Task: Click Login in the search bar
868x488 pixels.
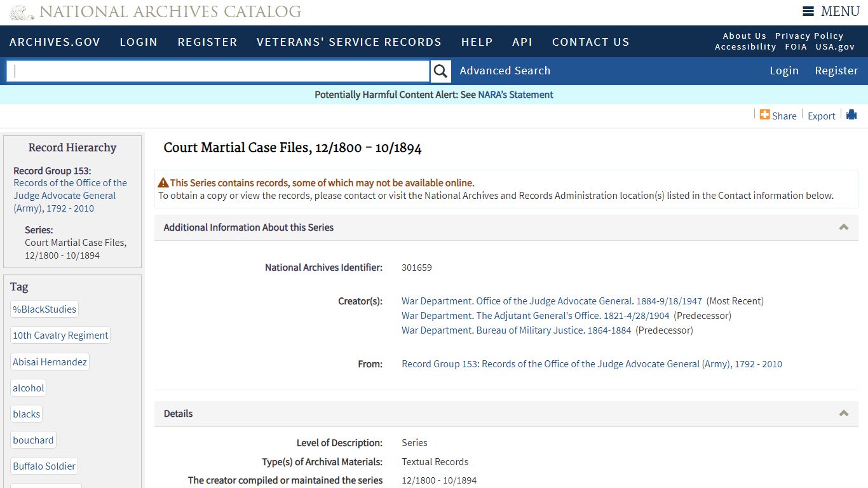Action: (784, 71)
